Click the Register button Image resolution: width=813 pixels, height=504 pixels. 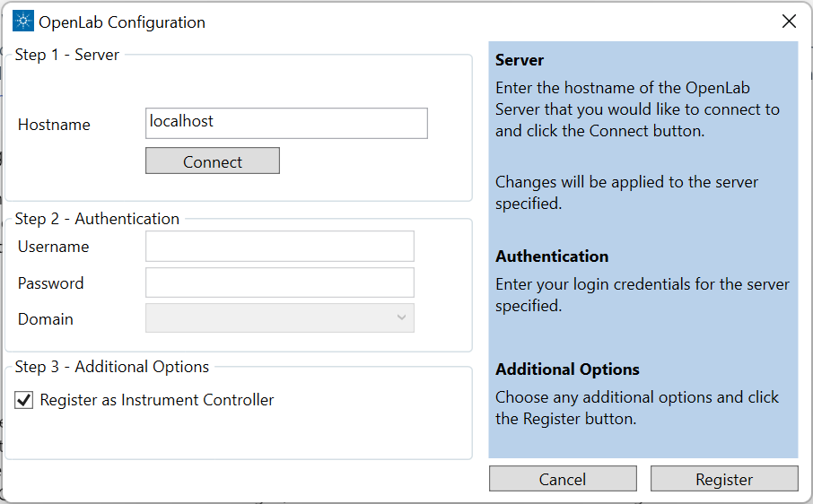tap(724, 479)
